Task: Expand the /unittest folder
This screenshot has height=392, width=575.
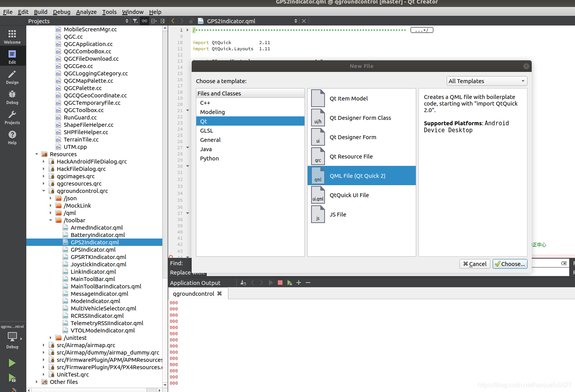Action: pyautogui.click(x=51, y=338)
